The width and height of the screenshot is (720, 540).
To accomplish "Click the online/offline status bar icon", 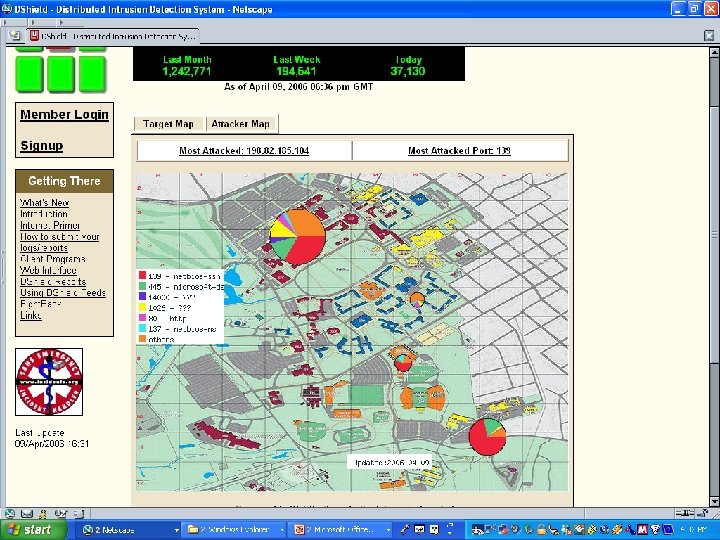I will pos(684,513).
